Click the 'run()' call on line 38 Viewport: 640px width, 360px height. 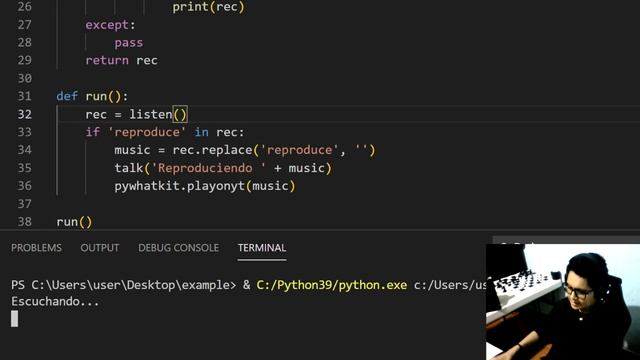click(74, 222)
